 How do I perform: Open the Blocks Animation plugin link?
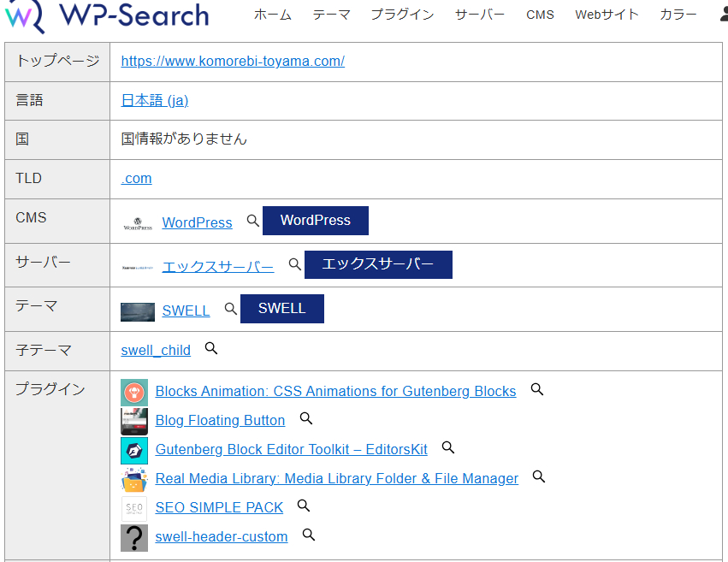coord(335,391)
